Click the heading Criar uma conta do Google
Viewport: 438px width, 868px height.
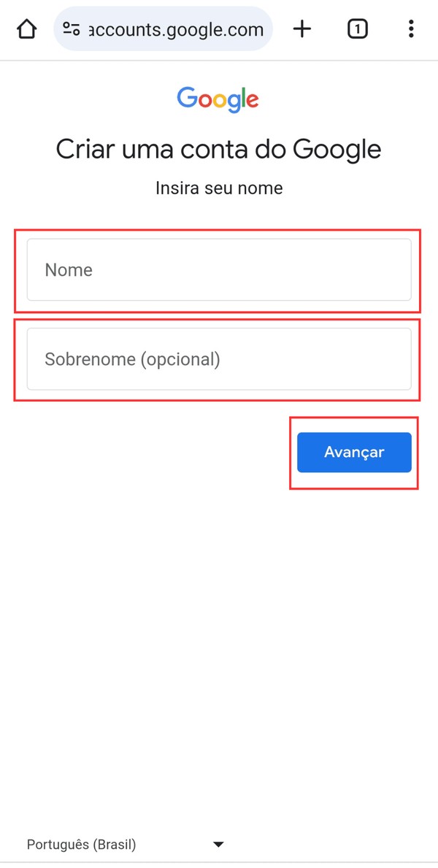(x=218, y=150)
